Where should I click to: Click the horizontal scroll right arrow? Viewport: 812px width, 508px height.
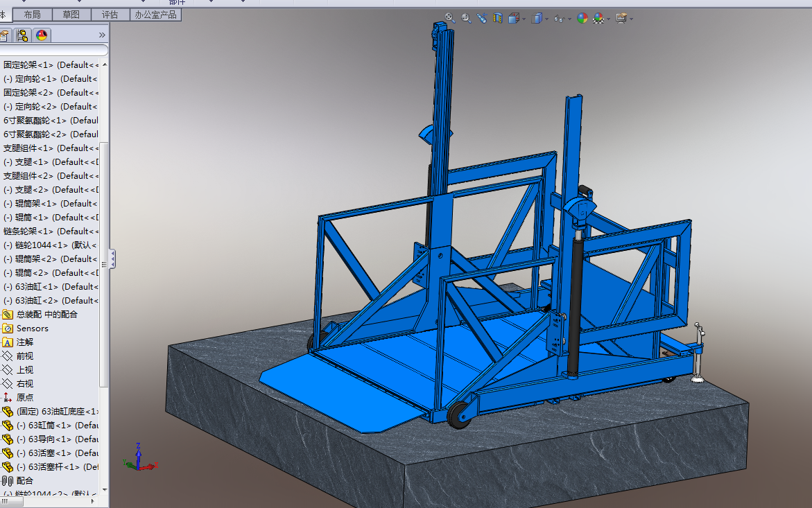[93, 501]
